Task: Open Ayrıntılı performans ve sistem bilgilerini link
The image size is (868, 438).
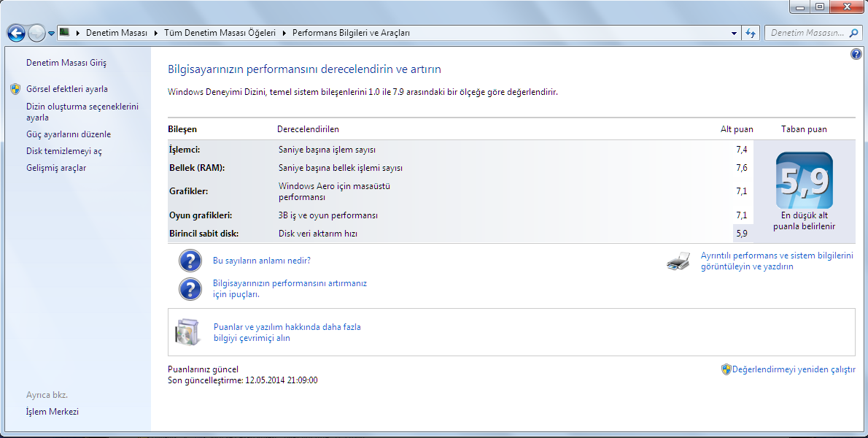Action: pos(778,261)
